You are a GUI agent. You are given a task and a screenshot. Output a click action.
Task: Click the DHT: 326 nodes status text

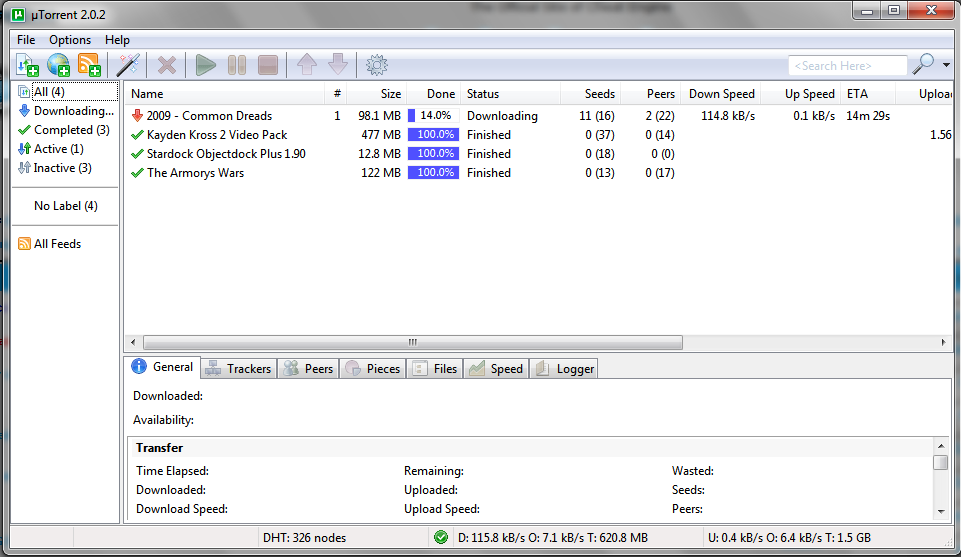305,538
